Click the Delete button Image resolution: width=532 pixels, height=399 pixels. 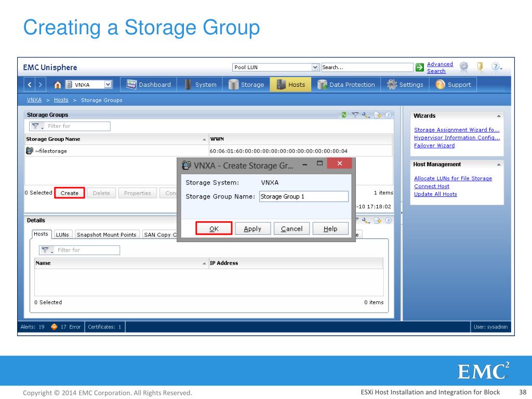coord(101,193)
